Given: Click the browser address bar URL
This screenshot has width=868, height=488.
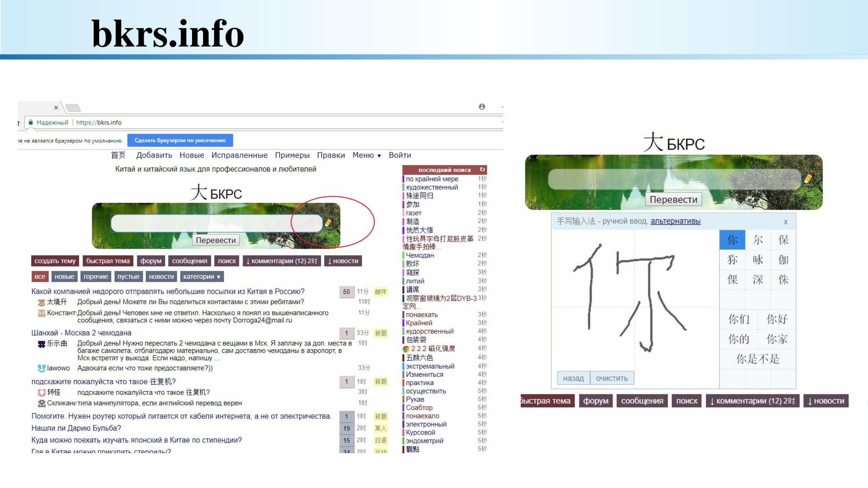Looking at the screenshot, I should [x=99, y=123].
